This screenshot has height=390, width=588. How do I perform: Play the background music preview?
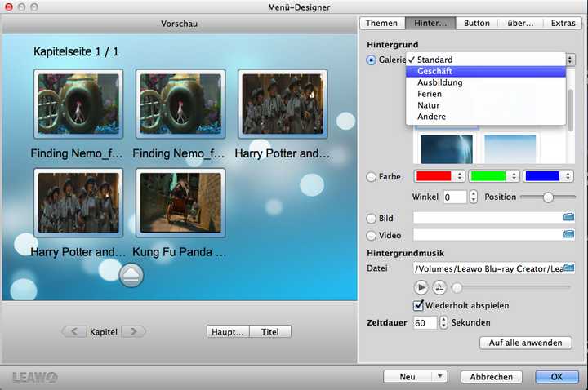click(421, 287)
